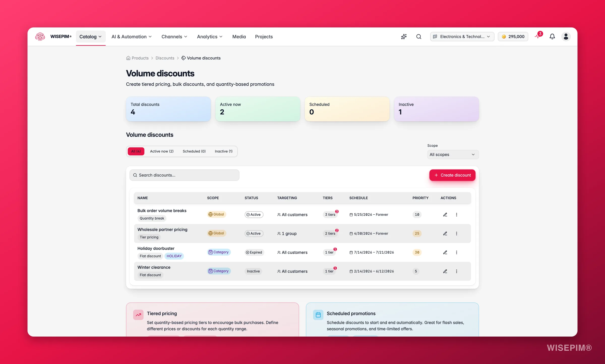Image resolution: width=605 pixels, height=364 pixels.
Task: Edit the Winter clearance discount
Action: pos(445,271)
